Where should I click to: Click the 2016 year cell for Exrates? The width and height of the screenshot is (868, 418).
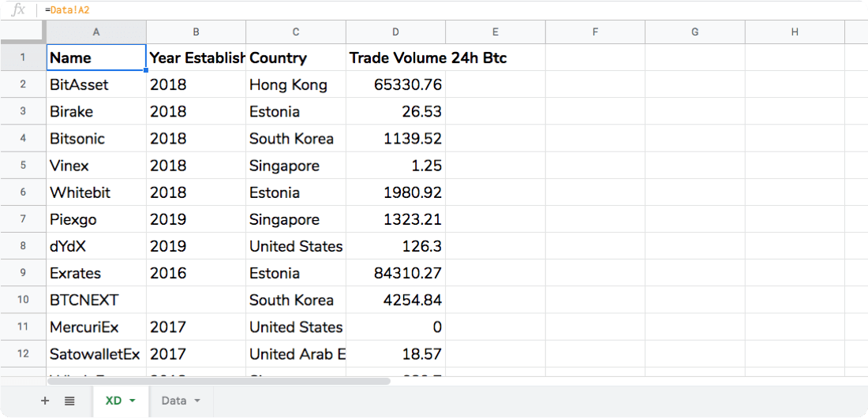pos(196,273)
